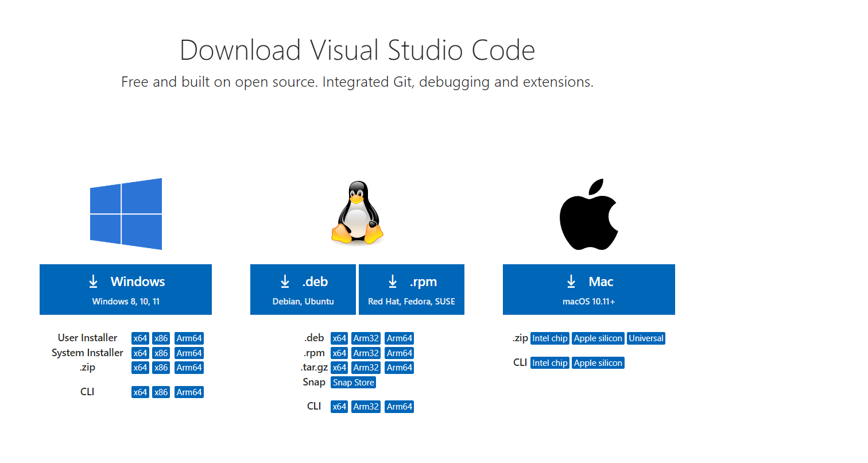
Task: Get the Linux CLI Arm64 build
Action: coord(400,407)
